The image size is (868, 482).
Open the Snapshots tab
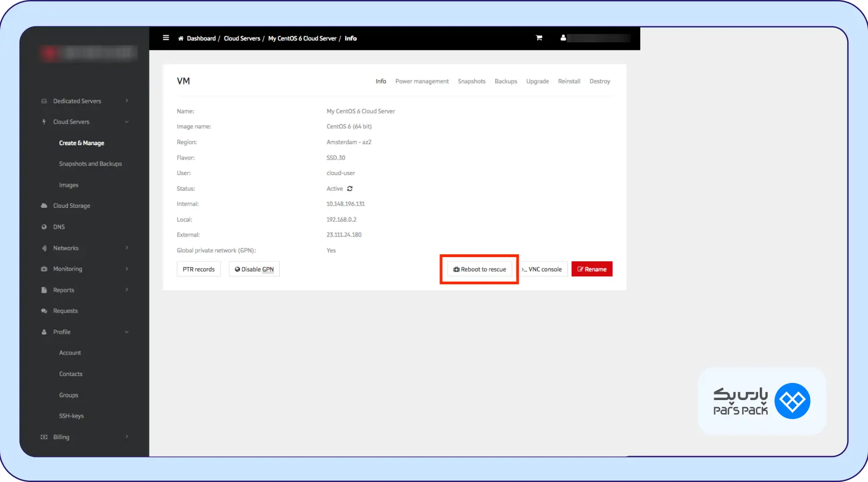pyautogui.click(x=472, y=81)
